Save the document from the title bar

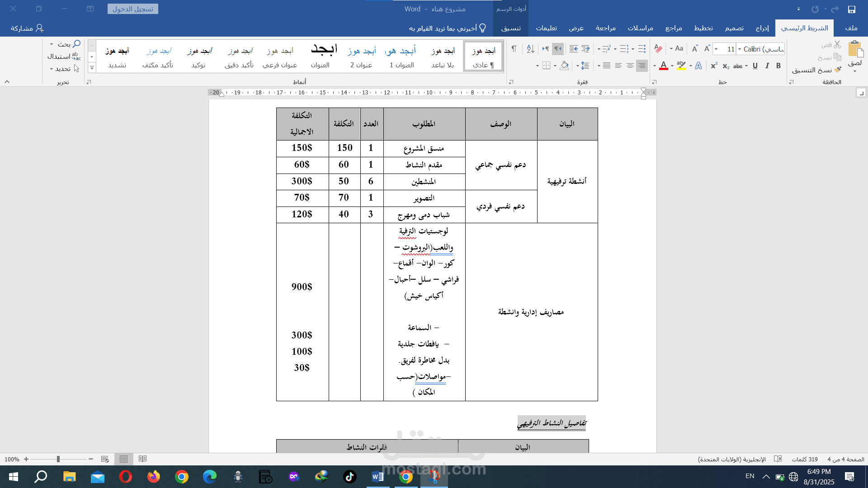coord(852,9)
